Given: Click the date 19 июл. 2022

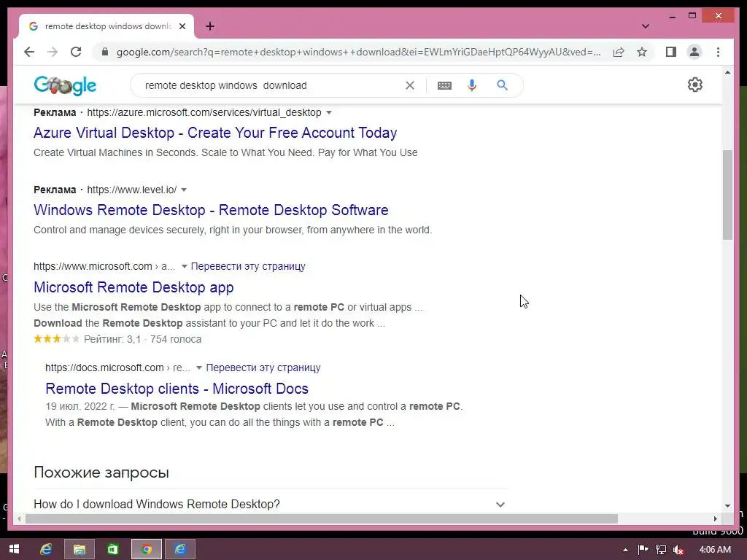Looking at the screenshot, I should [80, 407].
